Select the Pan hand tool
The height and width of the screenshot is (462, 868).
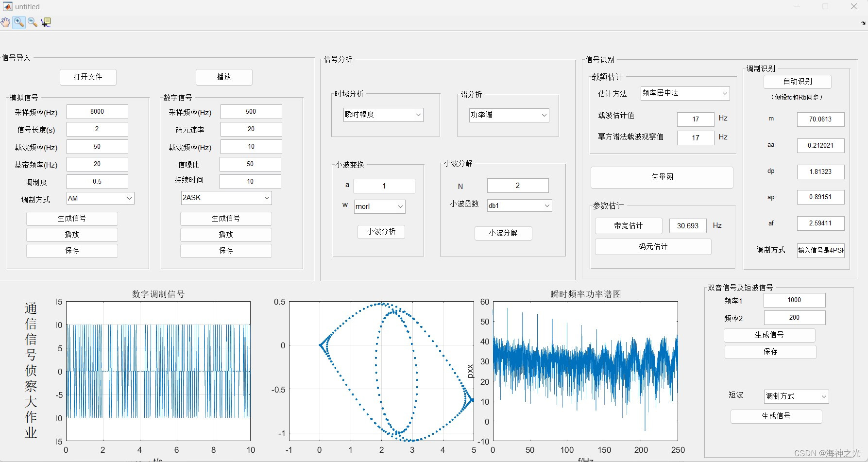[5, 22]
